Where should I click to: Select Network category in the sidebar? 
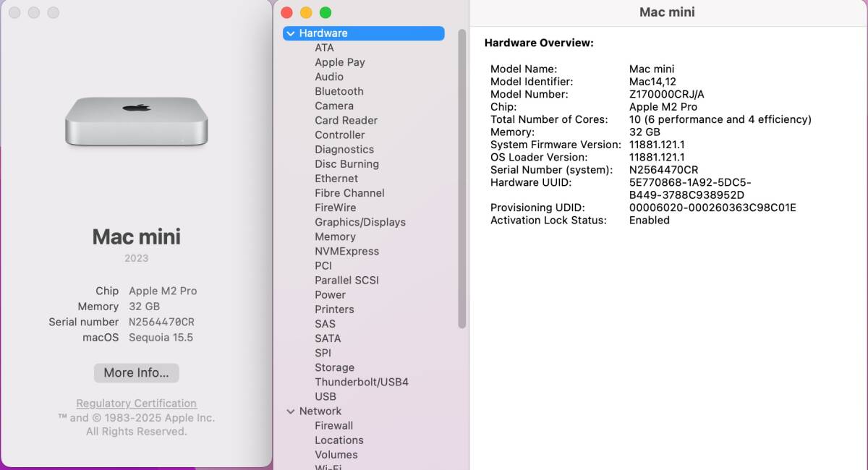(x=320, y=411)
